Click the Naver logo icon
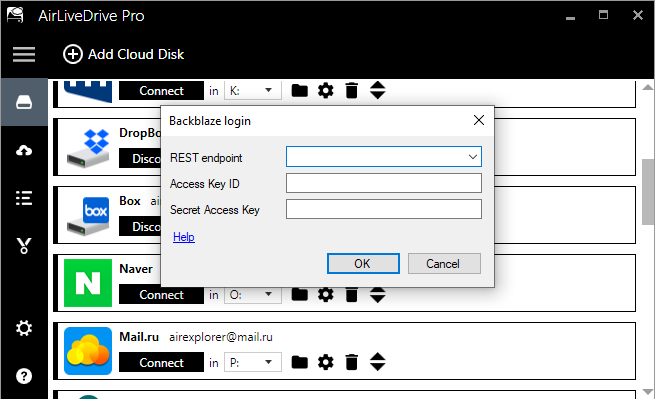Viewport: 655px width, 399px height. point(88,283)
